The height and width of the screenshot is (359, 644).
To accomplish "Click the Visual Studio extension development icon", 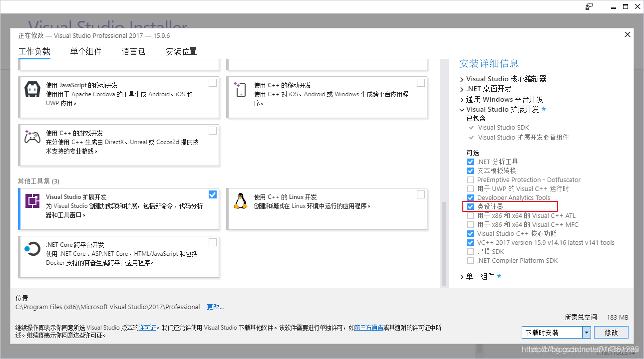I will [x=32, y=201].
